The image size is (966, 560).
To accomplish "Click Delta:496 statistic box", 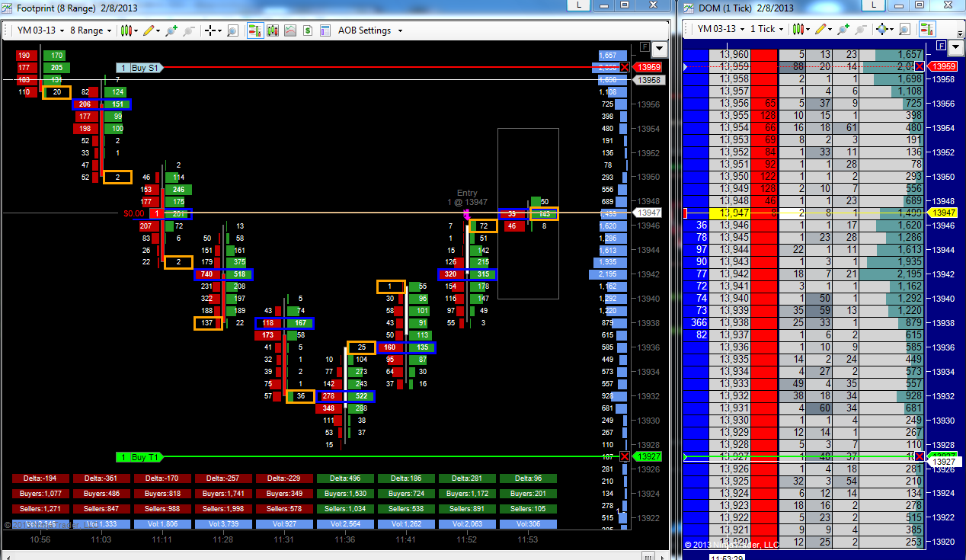I will [x=345, y=478].
